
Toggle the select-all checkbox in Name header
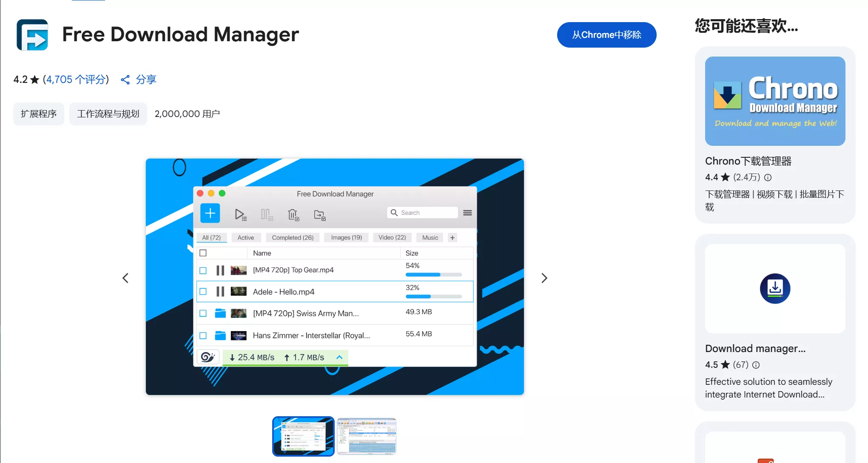pos(203,253)
